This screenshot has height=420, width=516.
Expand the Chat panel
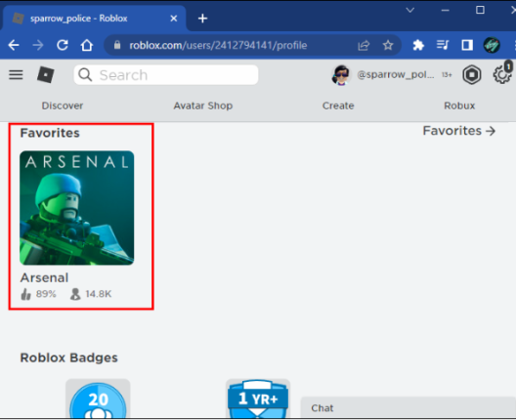[x=408, y=408]
